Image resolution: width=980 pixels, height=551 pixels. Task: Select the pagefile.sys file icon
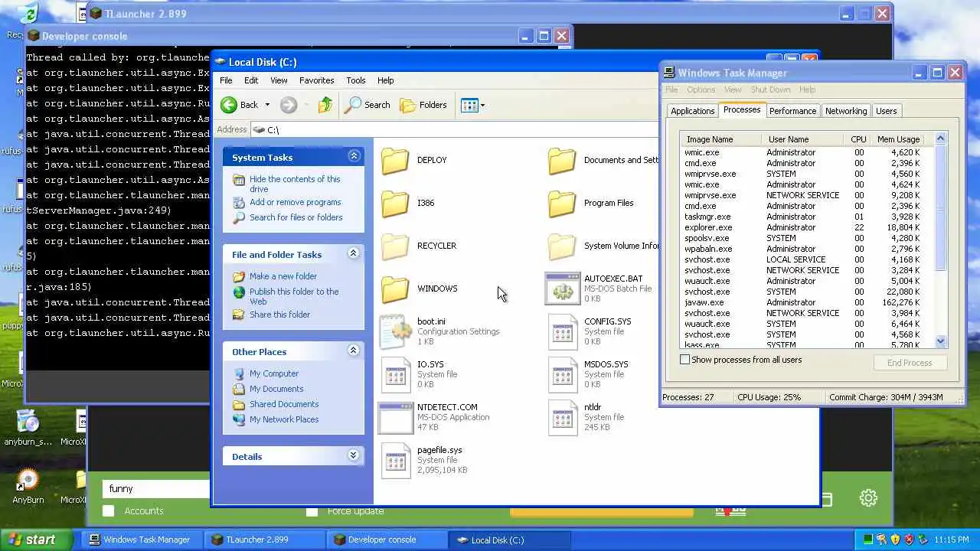396,460
